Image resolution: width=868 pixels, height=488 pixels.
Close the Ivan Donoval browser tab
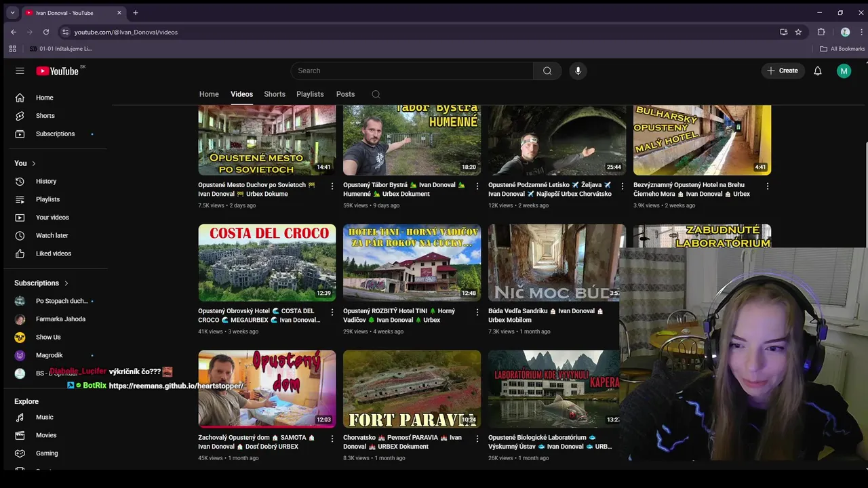(x=119, y=13)
